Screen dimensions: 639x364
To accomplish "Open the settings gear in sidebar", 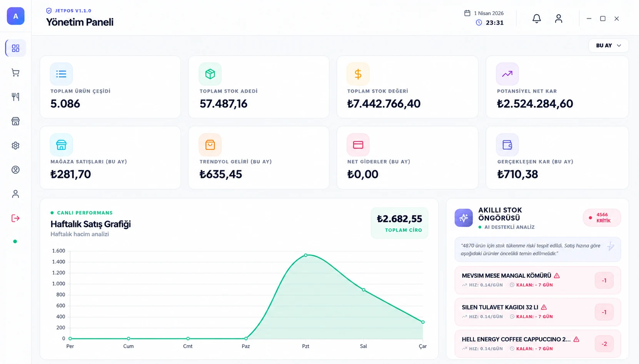I will tap(15, 145).
